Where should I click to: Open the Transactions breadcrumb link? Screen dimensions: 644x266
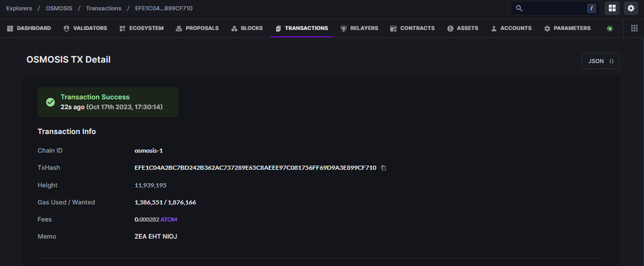coord(104,9)
